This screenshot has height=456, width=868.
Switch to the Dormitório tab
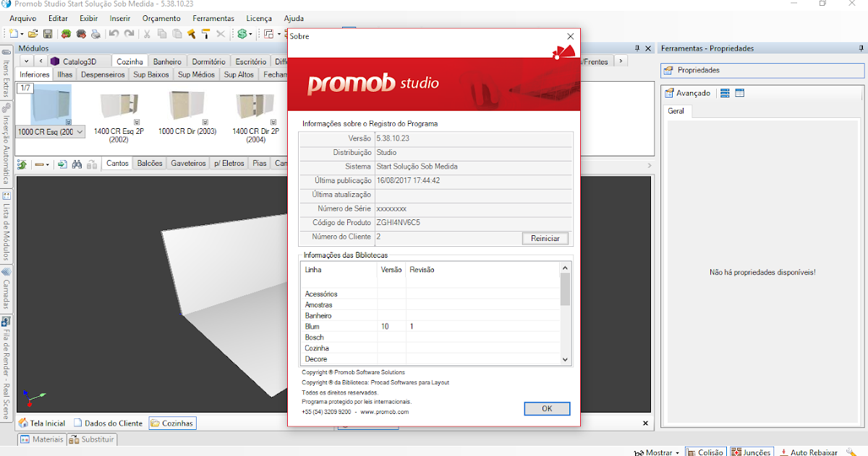[x=209, y=62]
